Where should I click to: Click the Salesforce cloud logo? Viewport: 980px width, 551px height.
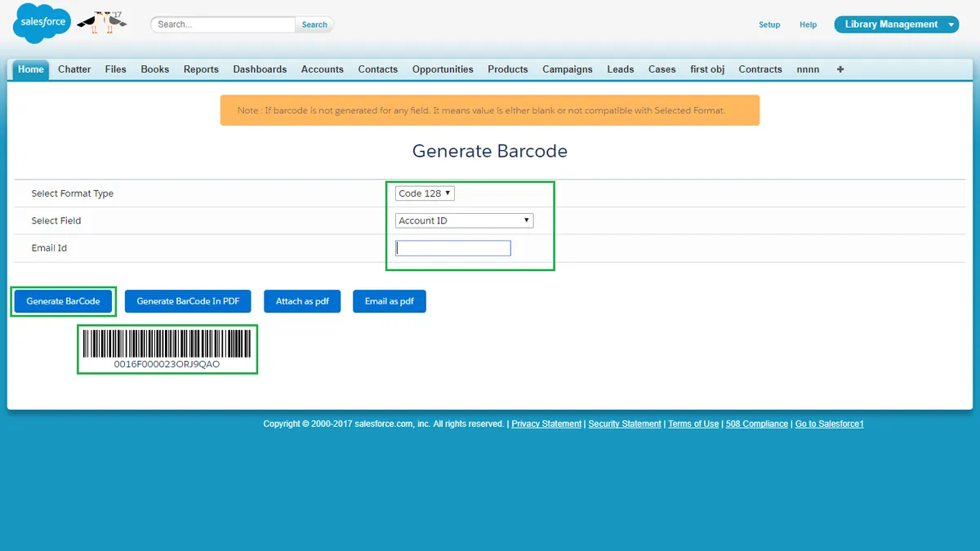coord(42,23)
